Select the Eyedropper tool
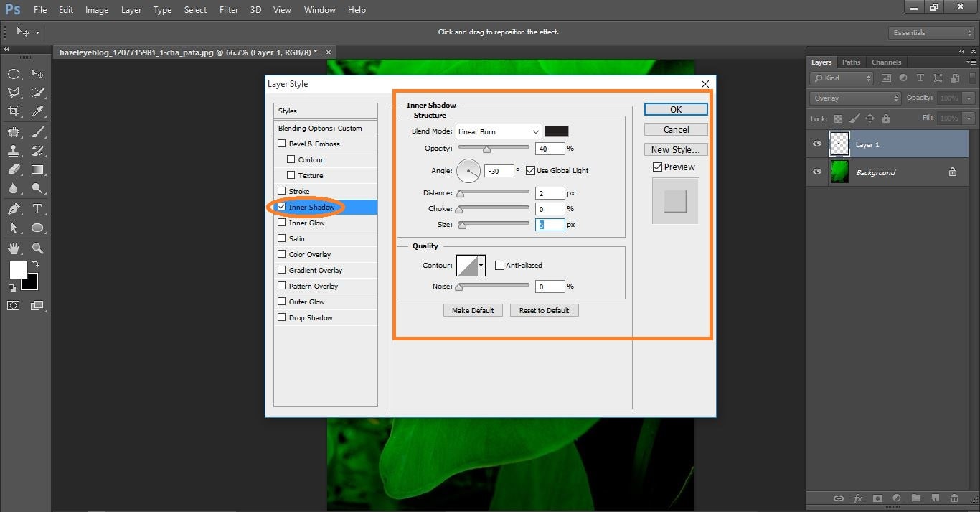 (x=37, y=111)
